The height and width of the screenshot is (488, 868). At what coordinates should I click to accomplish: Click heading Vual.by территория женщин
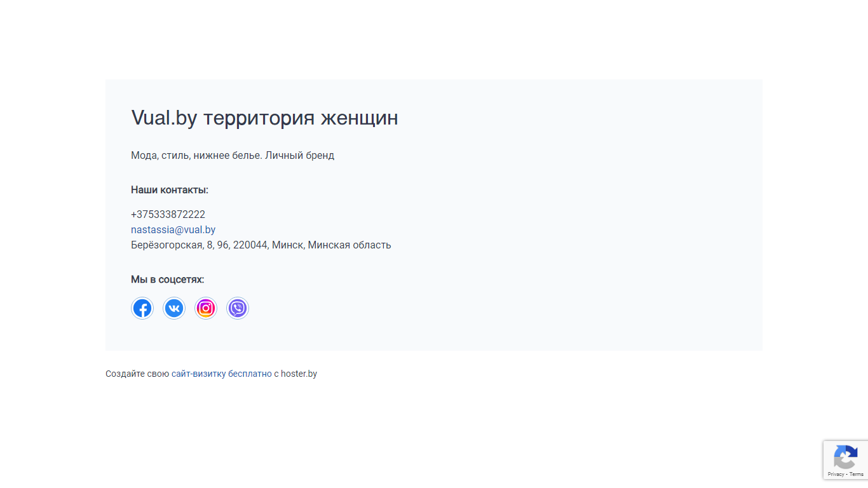point(264,118)
